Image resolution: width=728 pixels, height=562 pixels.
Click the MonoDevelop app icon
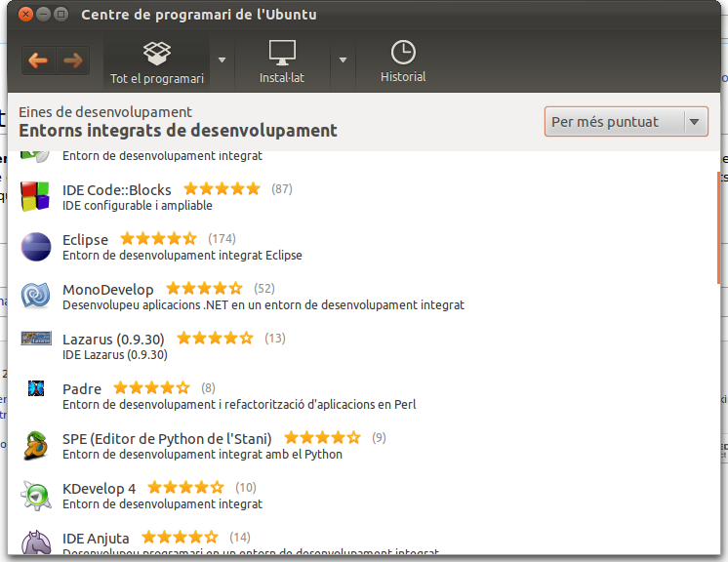tap(36, 296)
